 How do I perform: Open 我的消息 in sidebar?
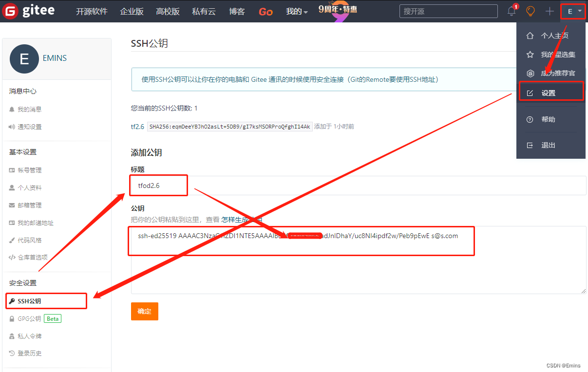click(x=30, y=110)
